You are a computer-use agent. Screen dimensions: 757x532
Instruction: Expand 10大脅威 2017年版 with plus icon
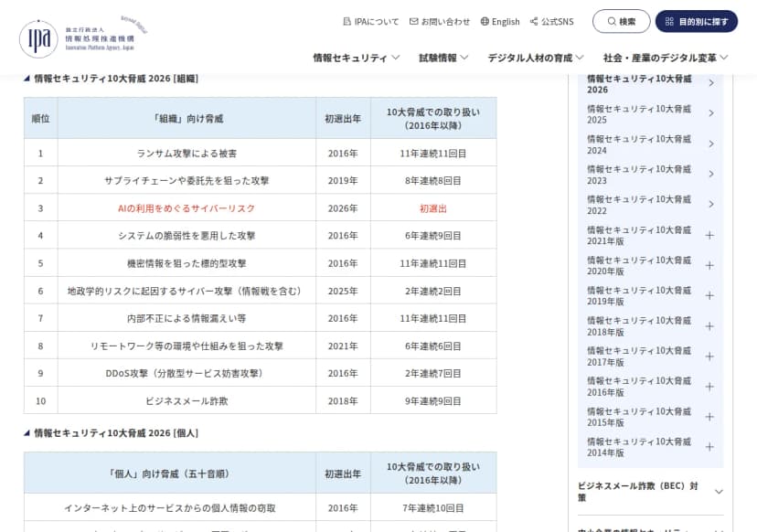click(709, 356)
